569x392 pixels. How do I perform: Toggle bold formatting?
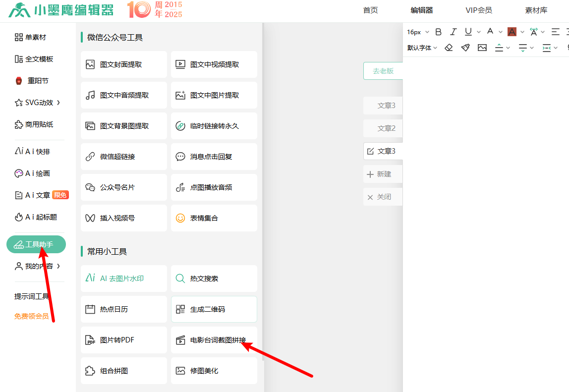[438, 32]
